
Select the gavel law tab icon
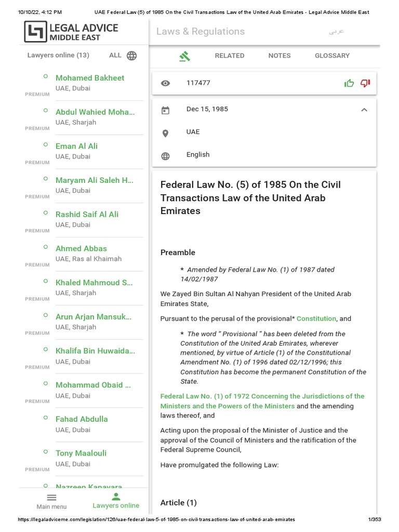184,56
